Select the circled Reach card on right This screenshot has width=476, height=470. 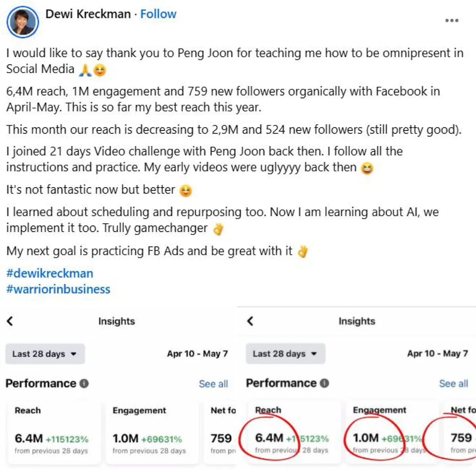[x=293, y=432]
